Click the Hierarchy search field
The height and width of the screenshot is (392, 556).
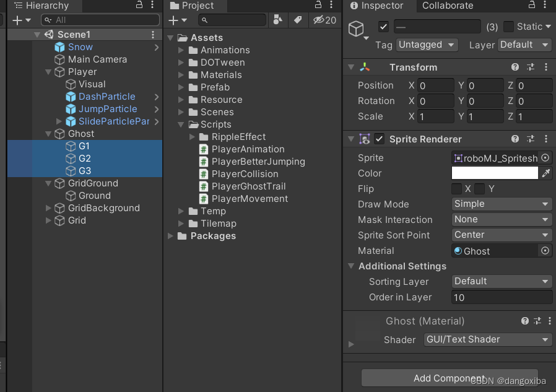pyautogui.click(x=100, y=20)
